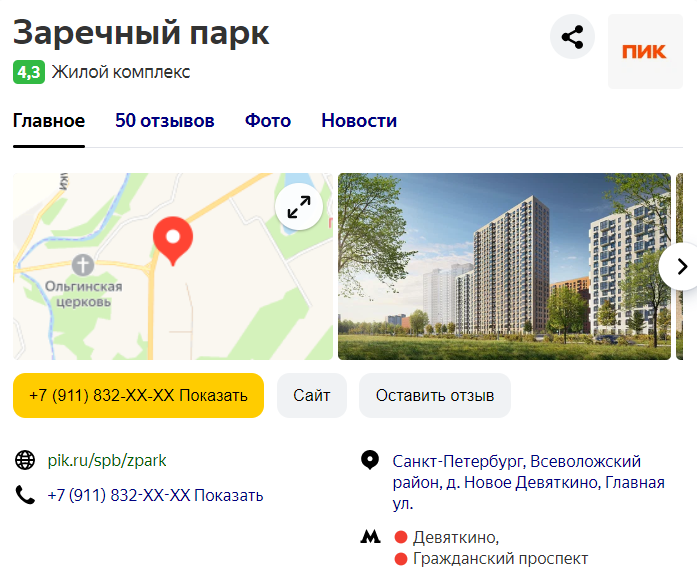The width and height of the screenshot is (697, 581).
Task: Click the metro M icon
Action: [370, 537]
